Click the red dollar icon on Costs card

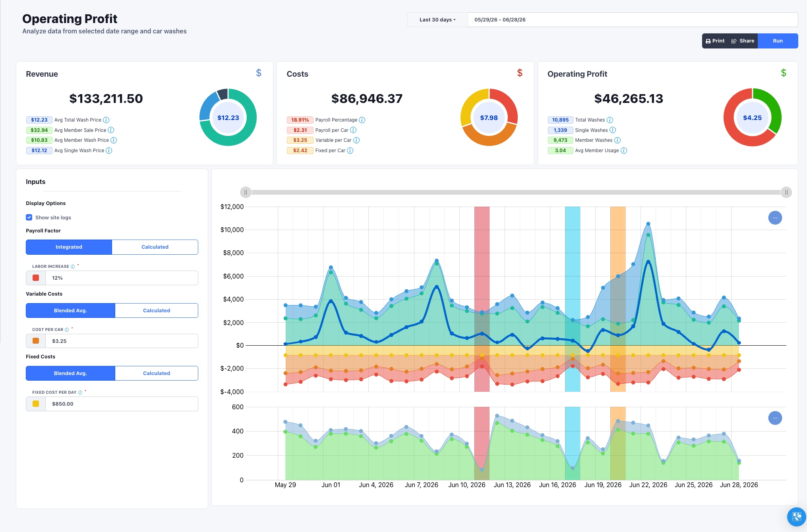click(x=520, y=73)
